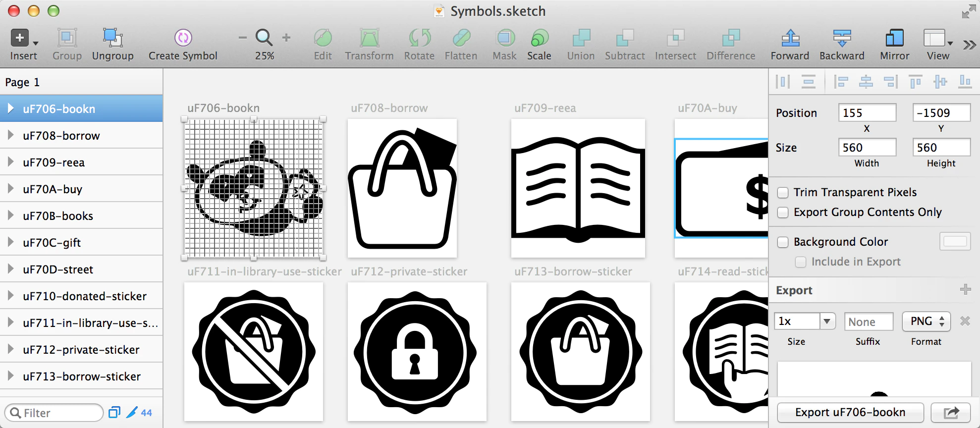The height and width of the screenshot is (428, 980).
Task: Align layers to right edge
Action: (891, 81)
